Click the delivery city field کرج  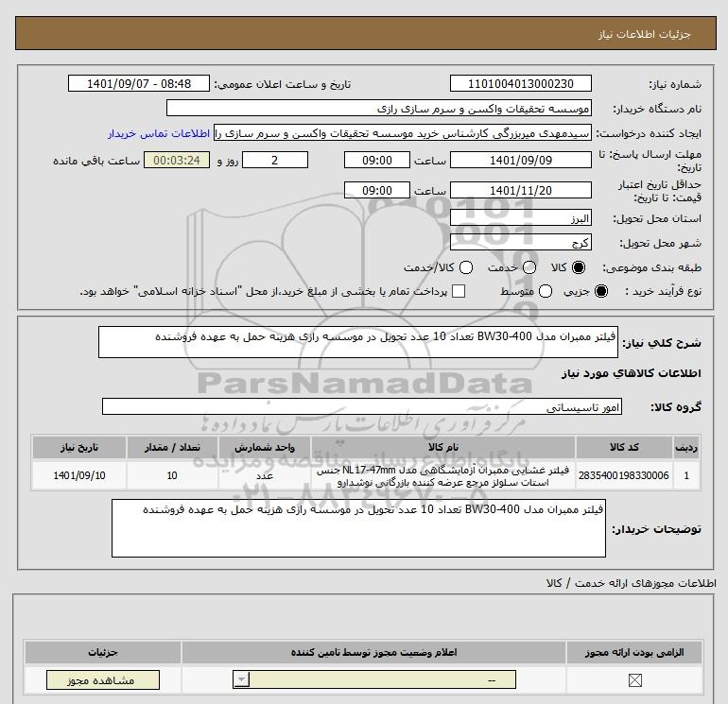tap(520, 243)
